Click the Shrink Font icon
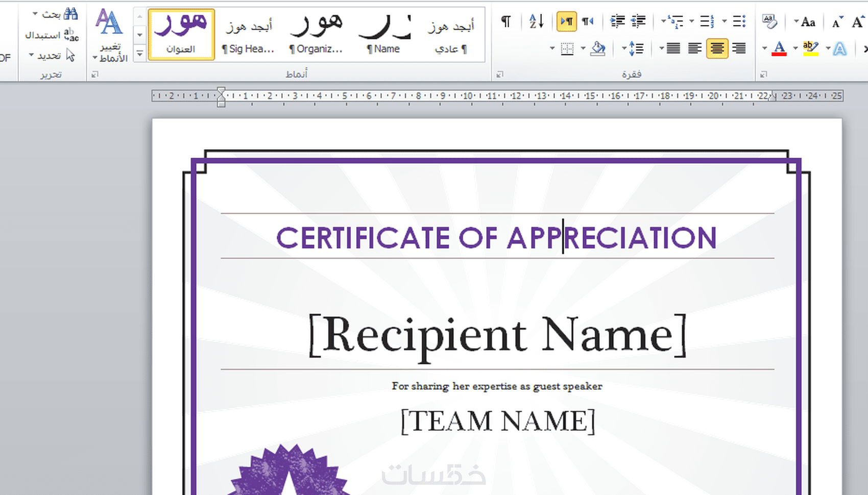The height and width of the screenshot is (495, 868). [x=837, y=22]
